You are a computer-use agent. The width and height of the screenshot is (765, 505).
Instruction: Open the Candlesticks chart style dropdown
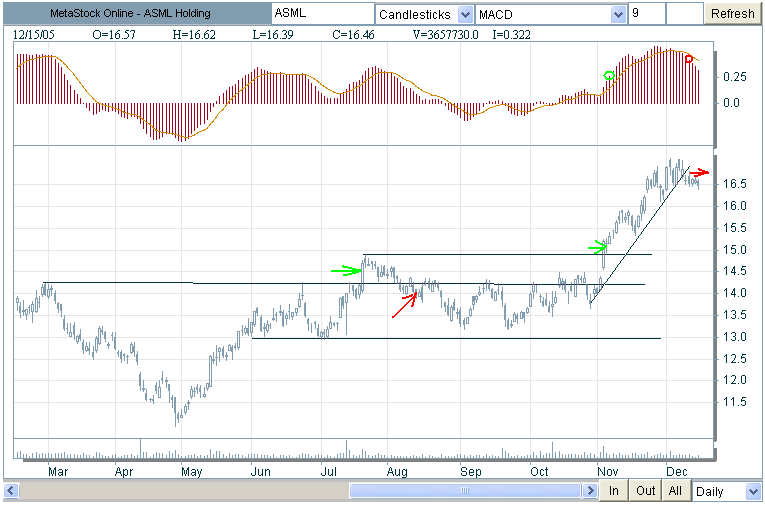[x=465, y=15]
